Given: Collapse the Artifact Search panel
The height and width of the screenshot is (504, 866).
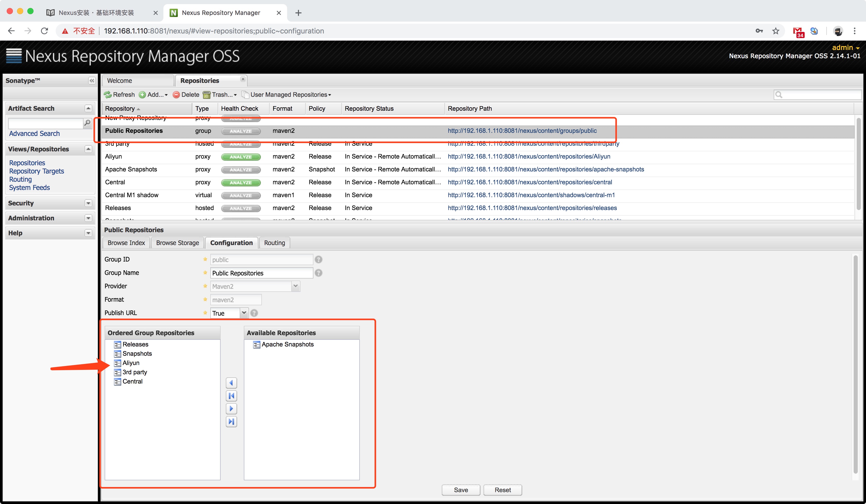Looking at the screenshot, I should click(x=88, y=108).
